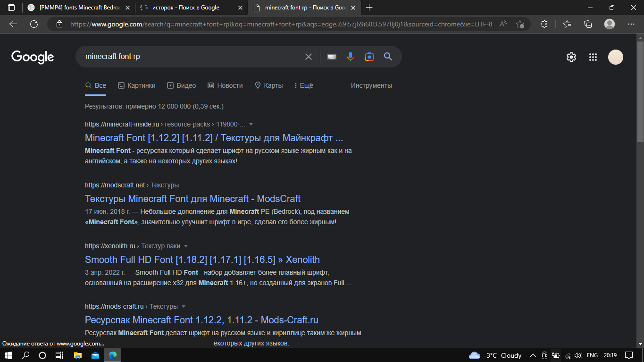Viewport: 644px width, 362px height.
Task: Open Task View on the taskbar
Action: 59,355
